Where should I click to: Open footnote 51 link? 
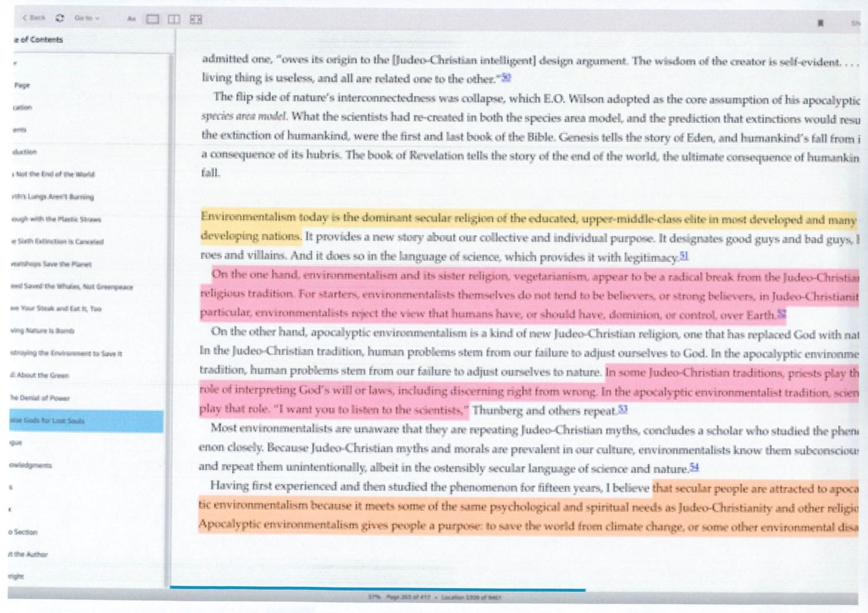point(684,256)
